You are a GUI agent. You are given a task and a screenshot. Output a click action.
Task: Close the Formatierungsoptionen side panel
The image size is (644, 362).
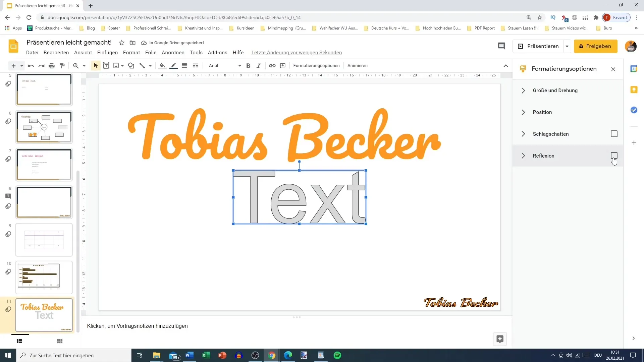click(x=613, y=69)
